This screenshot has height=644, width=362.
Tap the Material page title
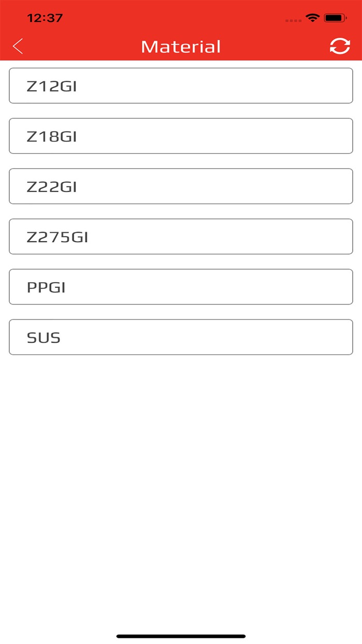pyautogui.click(x=181, y=47)
